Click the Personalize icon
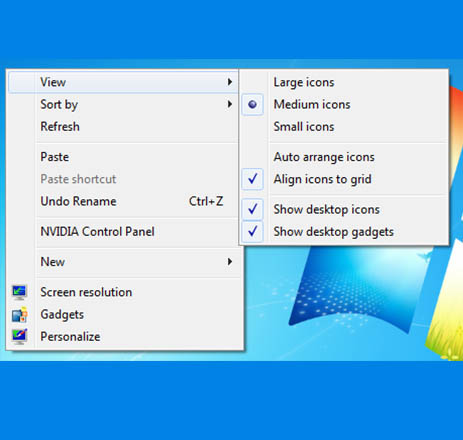This screenshot has width=463, height=440. [19, 336]
